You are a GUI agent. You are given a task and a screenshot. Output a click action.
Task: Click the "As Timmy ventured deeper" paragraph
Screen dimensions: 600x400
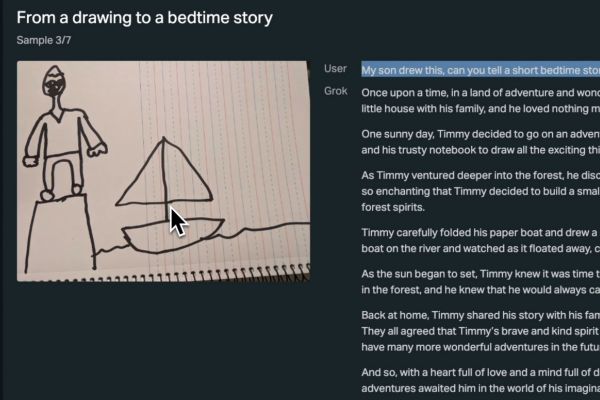click(x=480, y=191)
